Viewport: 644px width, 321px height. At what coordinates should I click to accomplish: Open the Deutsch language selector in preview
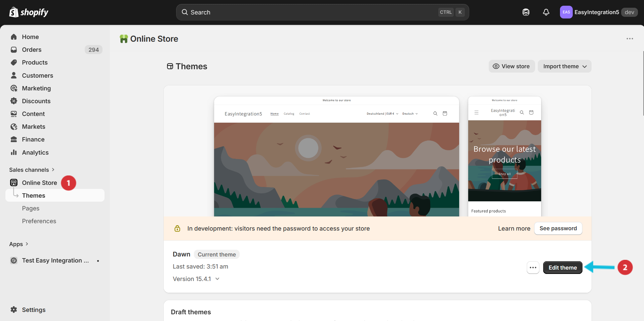[410, 114]
